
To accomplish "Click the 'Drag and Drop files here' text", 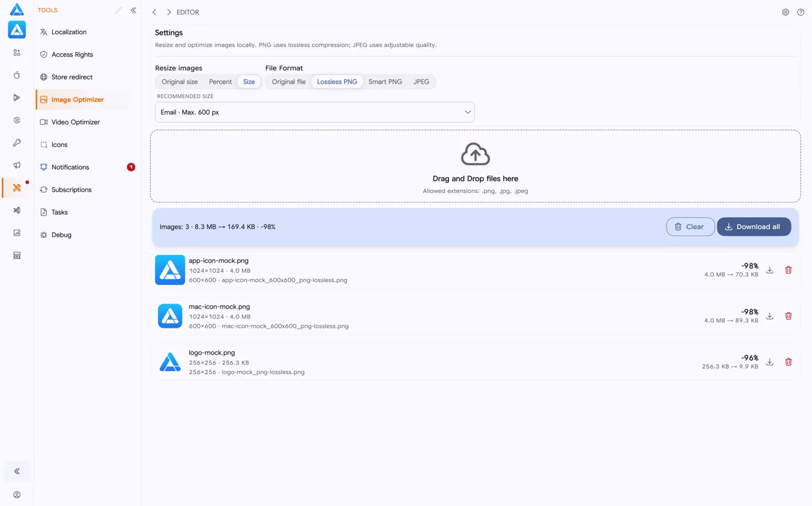I will coord(475,179).
